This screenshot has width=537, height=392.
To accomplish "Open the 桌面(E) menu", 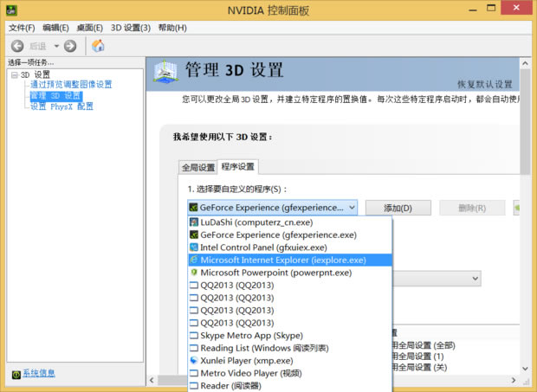I will tap(89, 28).
